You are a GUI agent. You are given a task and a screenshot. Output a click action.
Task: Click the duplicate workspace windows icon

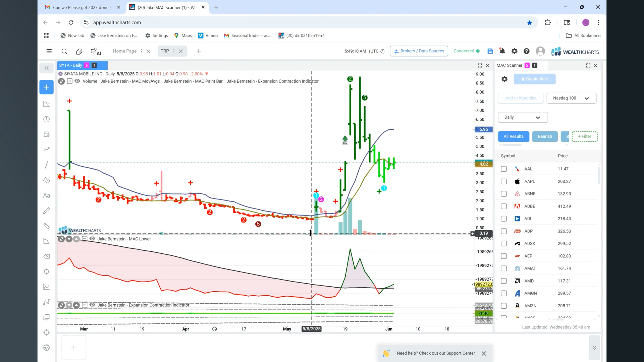pos(79,51)
